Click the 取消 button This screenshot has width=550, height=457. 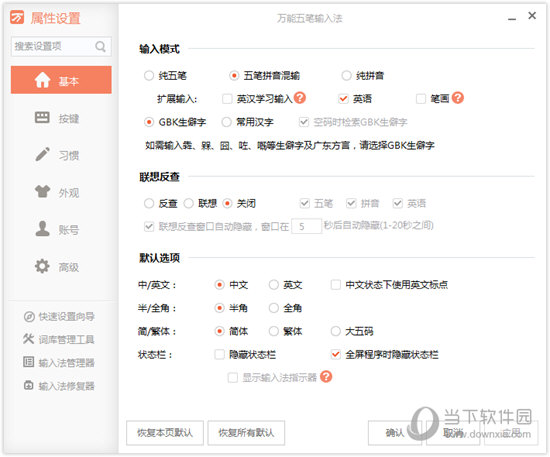453,433
